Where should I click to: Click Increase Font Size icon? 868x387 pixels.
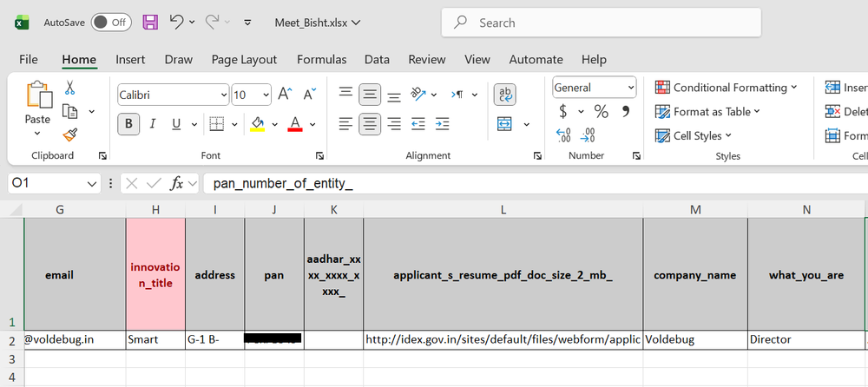[285, 95]
